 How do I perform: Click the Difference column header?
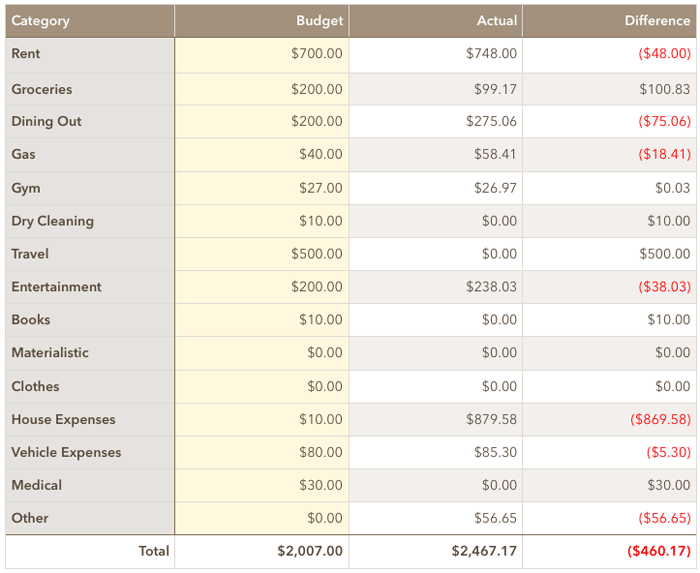coord(609,21)
